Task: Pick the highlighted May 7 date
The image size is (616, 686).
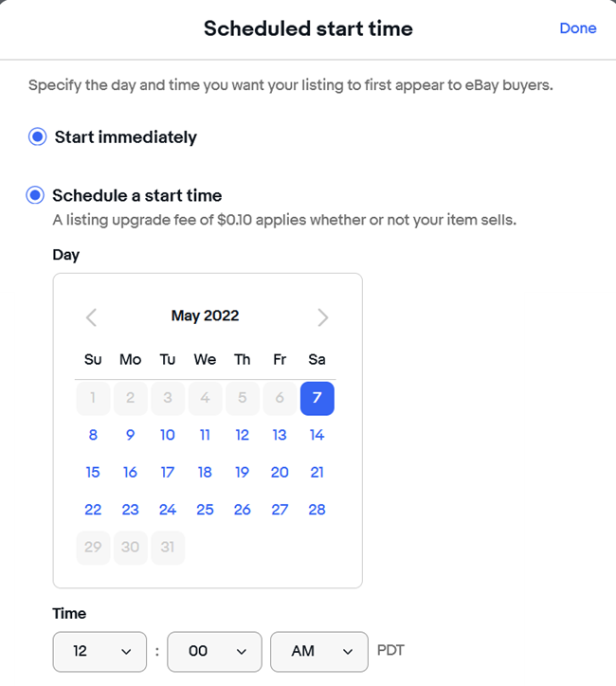Action: click(x=317, y=398)
